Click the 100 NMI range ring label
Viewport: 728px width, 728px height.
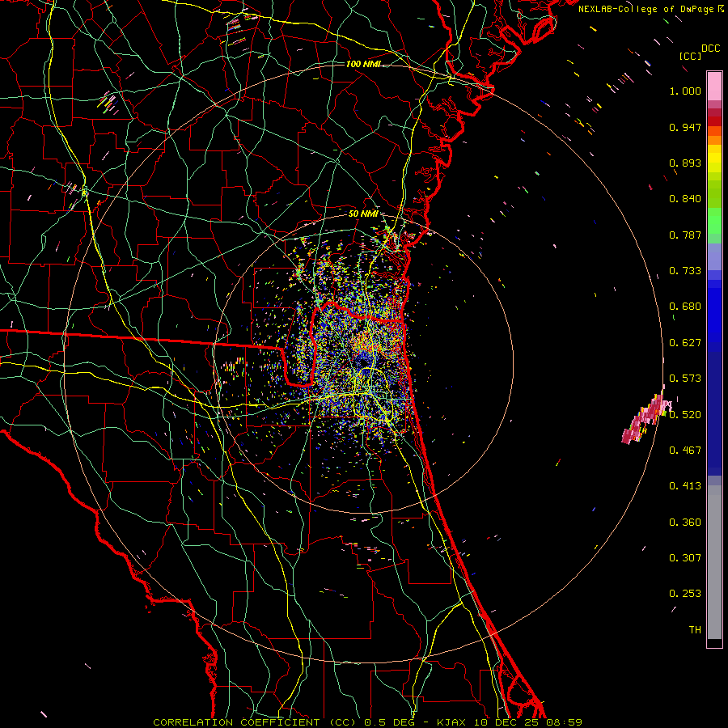click(x=363, y=64)
